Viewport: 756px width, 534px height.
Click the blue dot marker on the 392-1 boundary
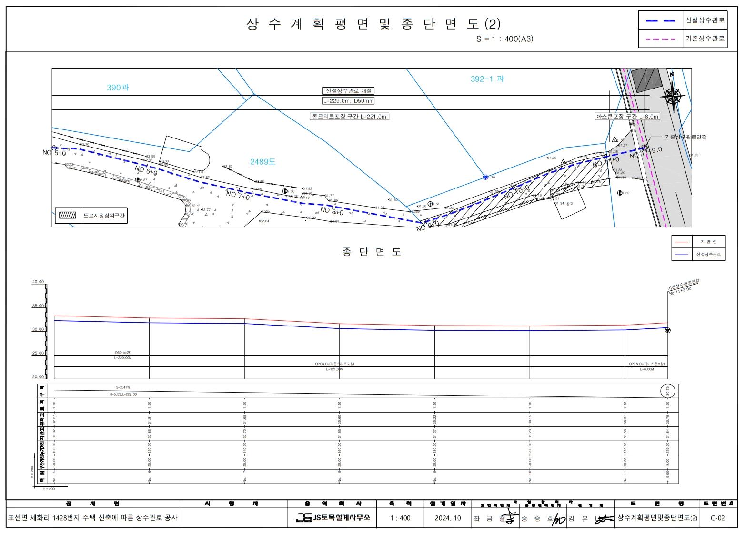(x=485, y=177)
